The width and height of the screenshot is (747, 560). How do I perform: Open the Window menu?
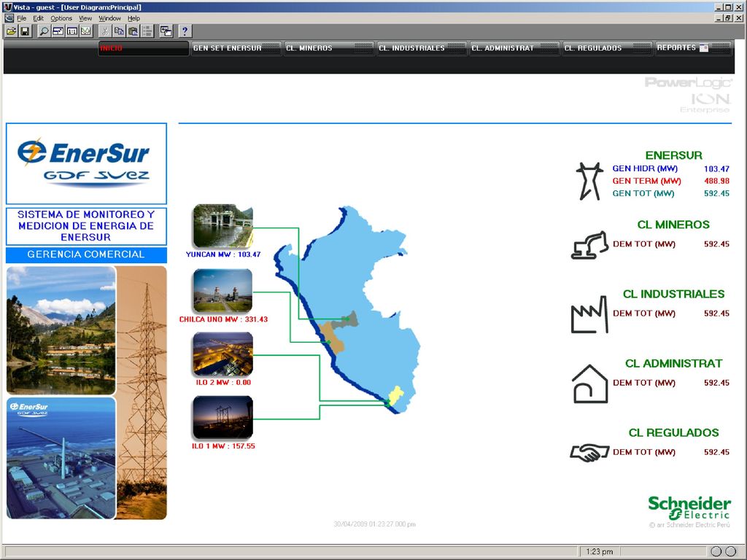(x=109, y=18)
